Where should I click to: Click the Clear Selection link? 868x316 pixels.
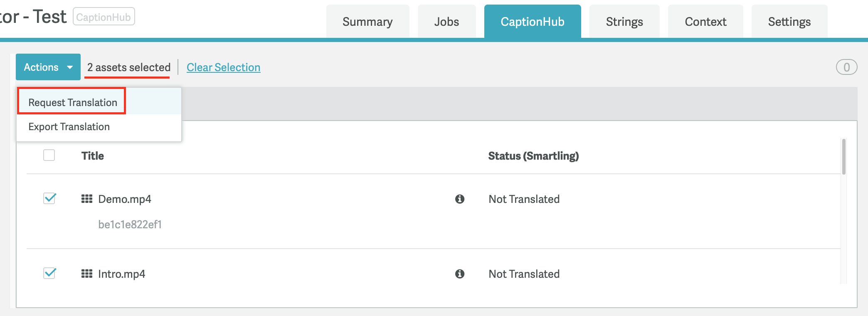224,67
